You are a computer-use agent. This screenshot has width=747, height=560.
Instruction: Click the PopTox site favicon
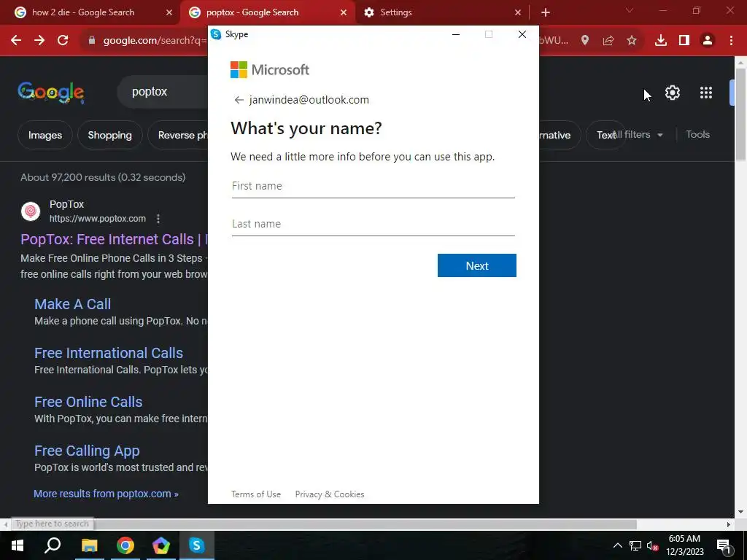(31, 211)
